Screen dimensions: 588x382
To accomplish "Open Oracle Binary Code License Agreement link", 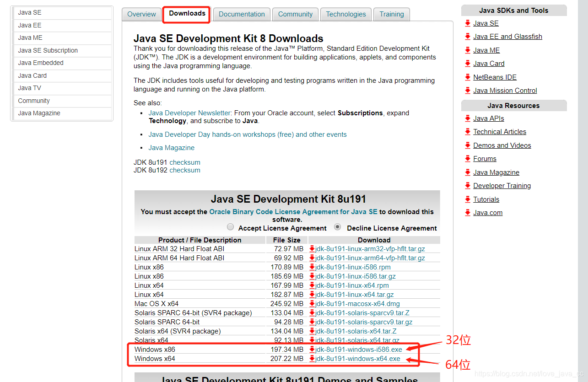I will pyautogui.click(x=293, y=212).
